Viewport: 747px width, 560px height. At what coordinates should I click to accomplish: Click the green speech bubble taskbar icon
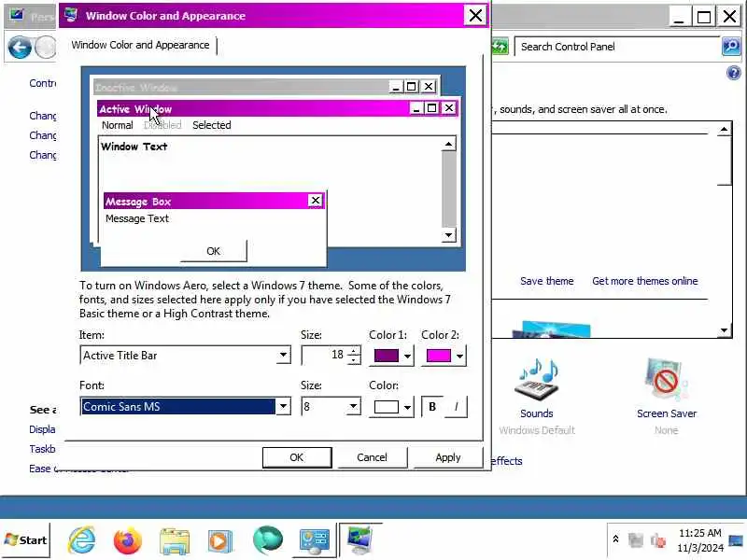(268, 540)
